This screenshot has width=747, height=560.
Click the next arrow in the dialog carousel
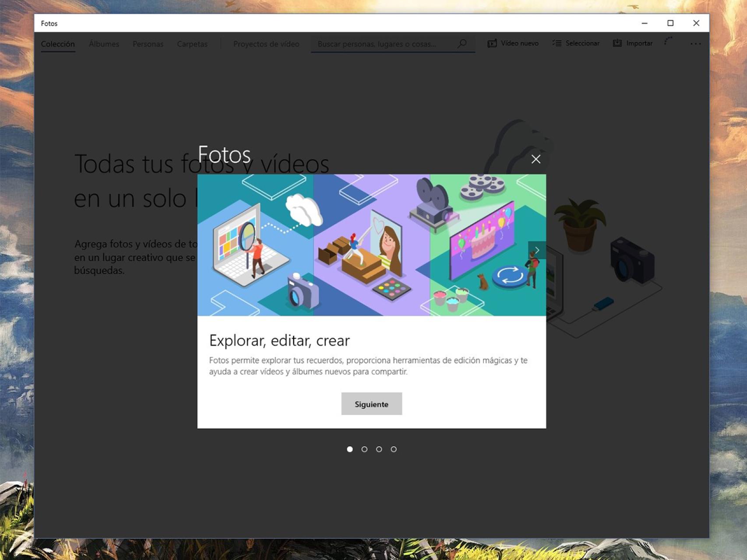(537, 250)
